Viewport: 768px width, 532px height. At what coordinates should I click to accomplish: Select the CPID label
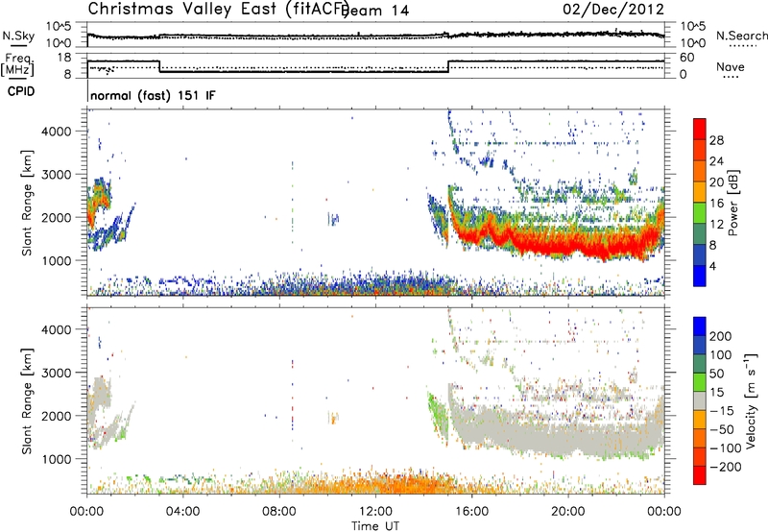click(21, 91)
